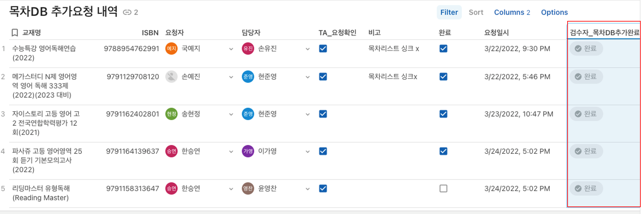Click the Options button
Screen dimensions: 644x214
(554, 12)
